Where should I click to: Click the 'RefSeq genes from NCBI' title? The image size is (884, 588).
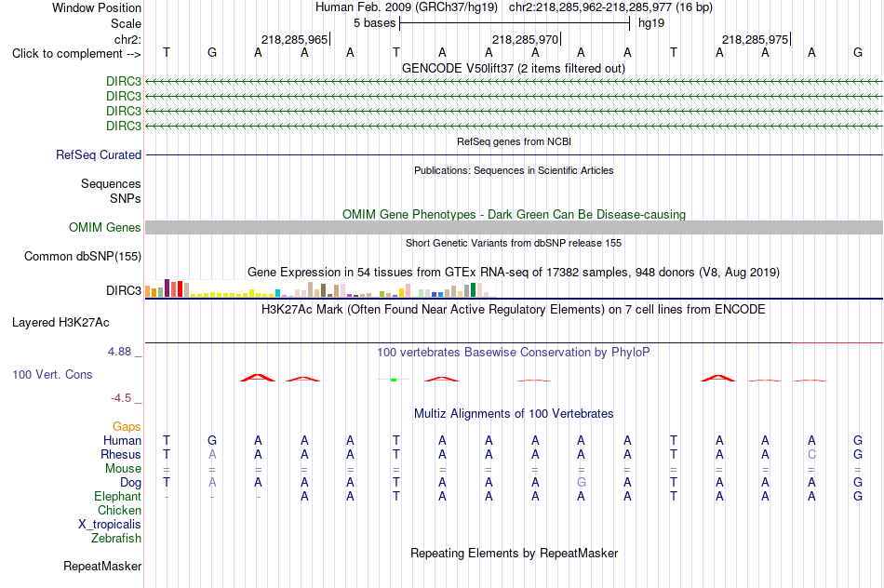point(514,141)
